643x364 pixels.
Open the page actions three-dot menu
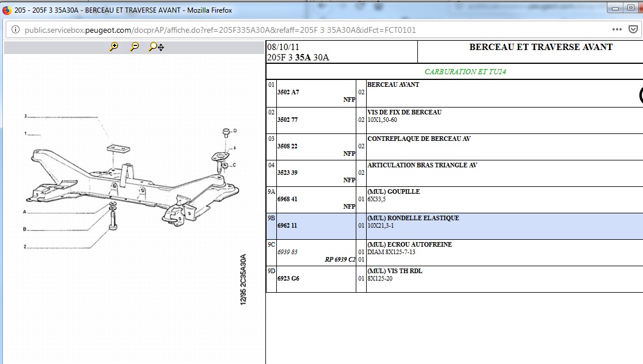coord(617,29)
